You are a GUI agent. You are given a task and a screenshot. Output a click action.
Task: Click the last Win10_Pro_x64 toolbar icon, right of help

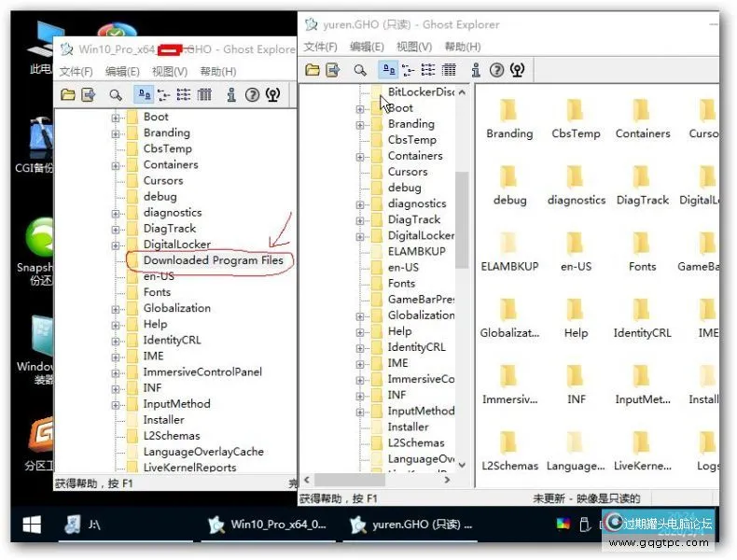click(272, 95)
